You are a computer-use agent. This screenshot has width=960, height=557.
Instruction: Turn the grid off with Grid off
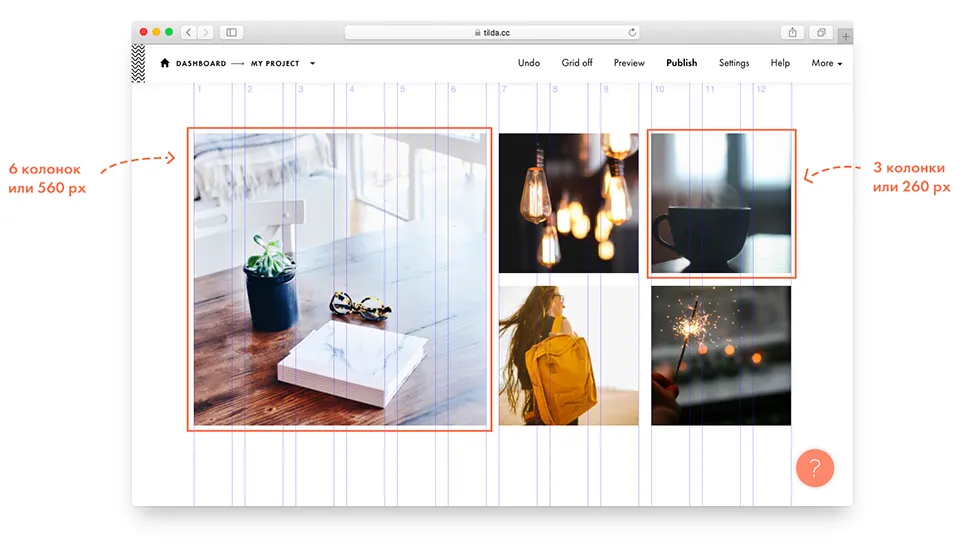pos(577,63)
